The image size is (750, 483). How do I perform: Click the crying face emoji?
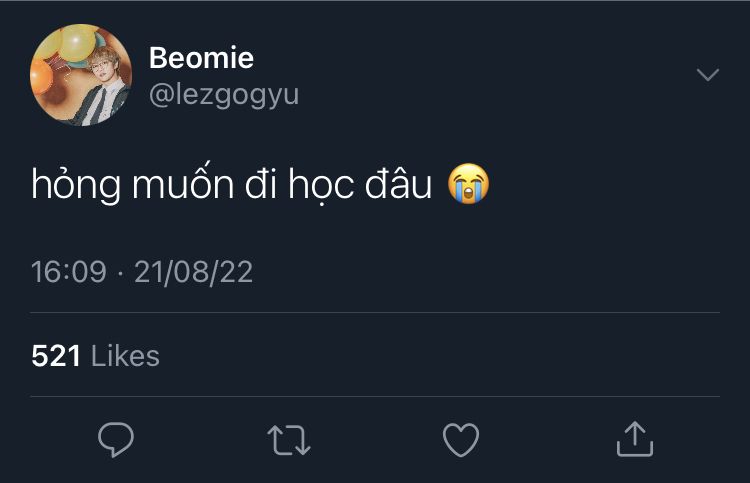point(468,186)
